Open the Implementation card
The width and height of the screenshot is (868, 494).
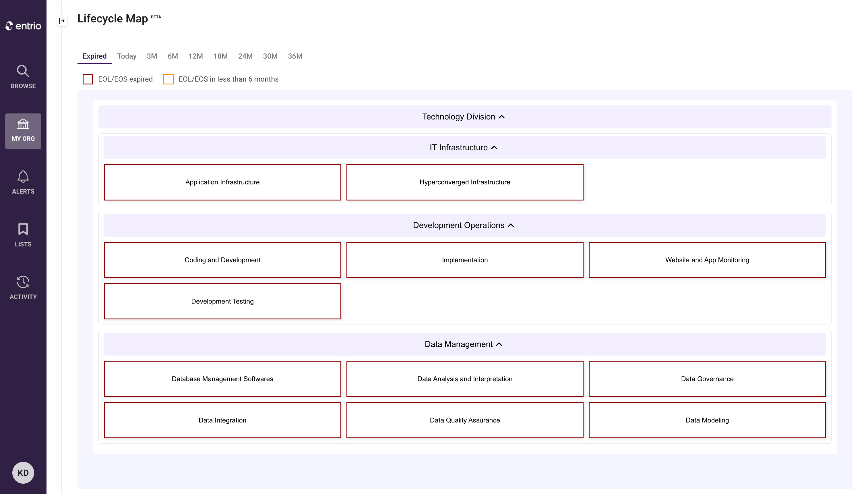(465, 260)
